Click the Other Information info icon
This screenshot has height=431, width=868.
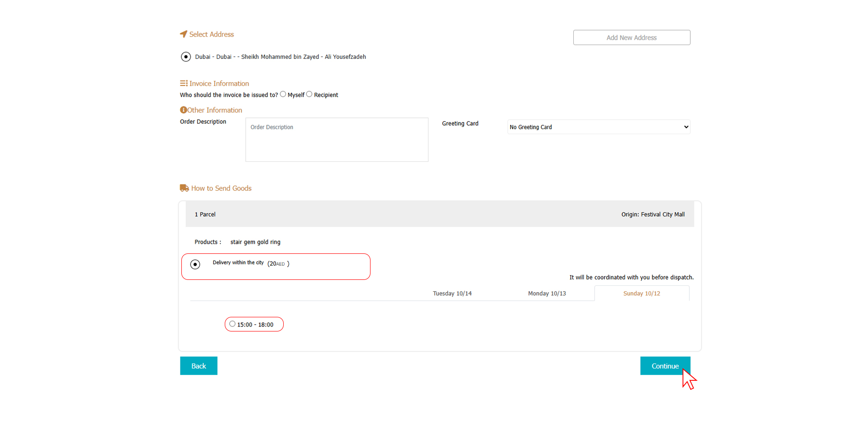coord(183,110)
